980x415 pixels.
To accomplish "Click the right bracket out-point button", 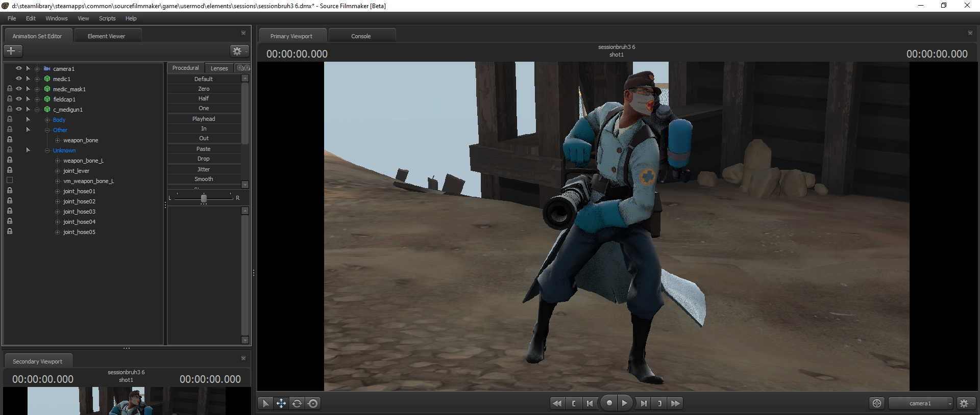I will pos(659,403).
